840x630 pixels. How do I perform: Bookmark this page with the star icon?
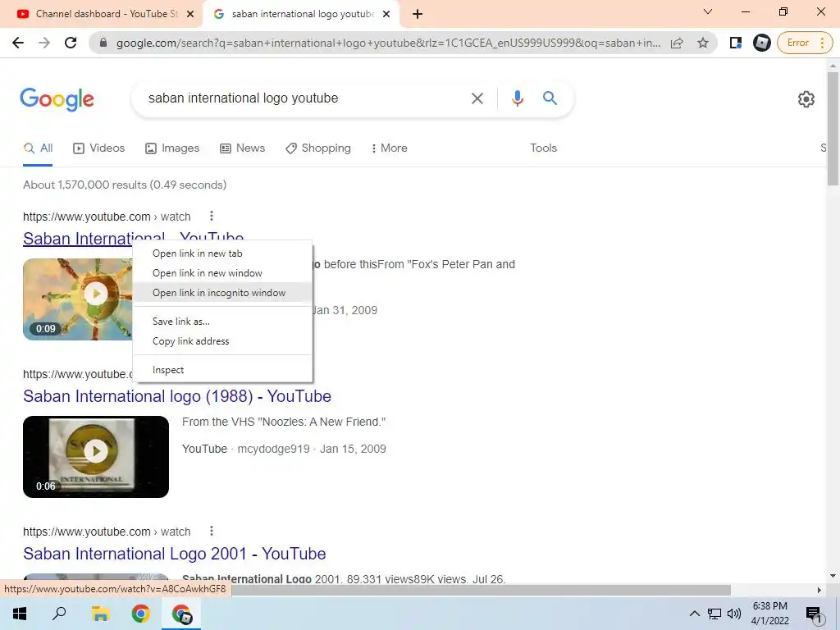click(703, 43)
